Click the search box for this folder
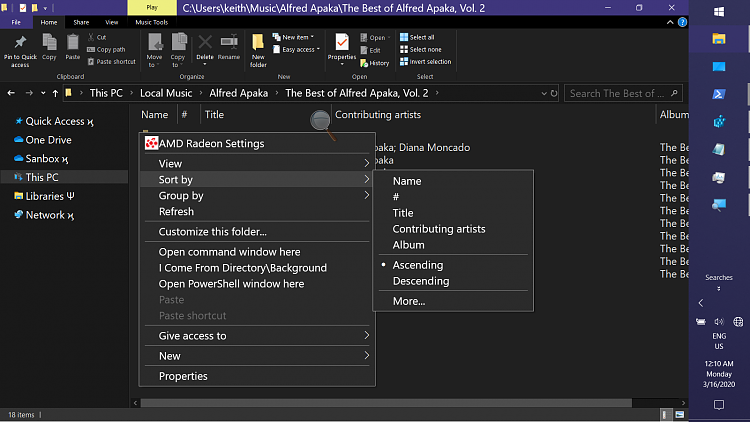The width and height of the screenshot is (750, 422). (x=623, y=93)
